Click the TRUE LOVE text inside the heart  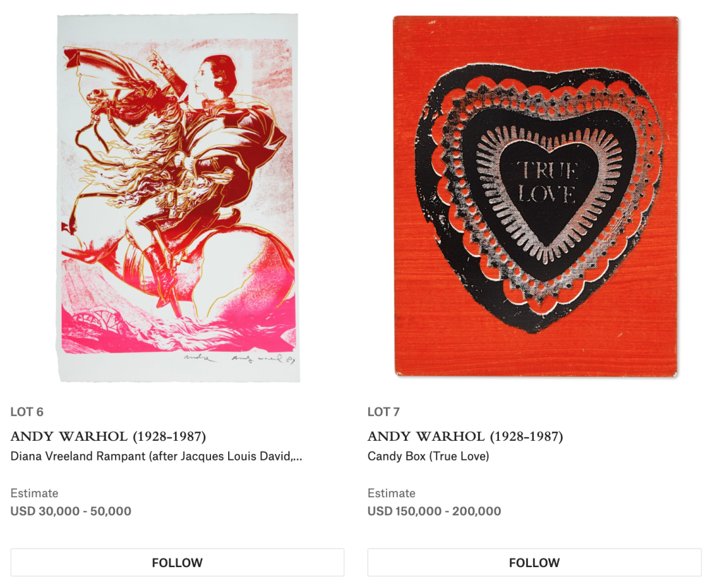pos(548,182)
